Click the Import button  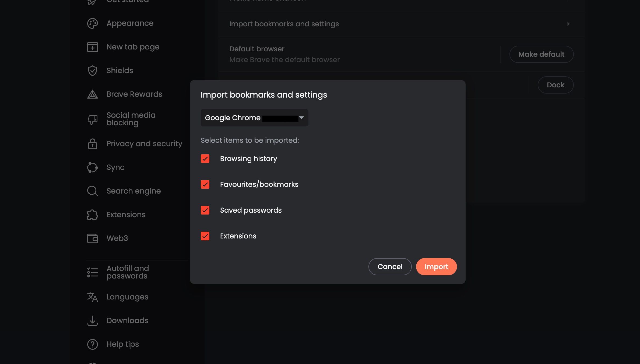click(x=436, y=266)
